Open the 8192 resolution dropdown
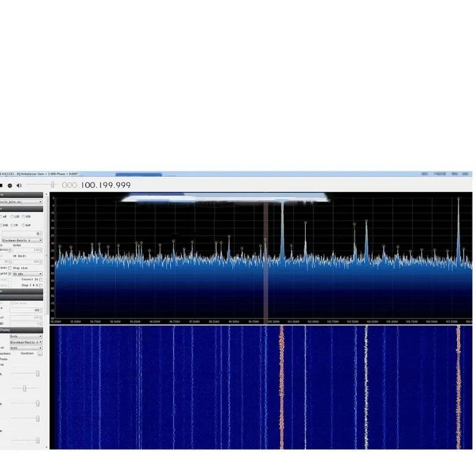Screen dimensions: 476x476 (26, 348)
